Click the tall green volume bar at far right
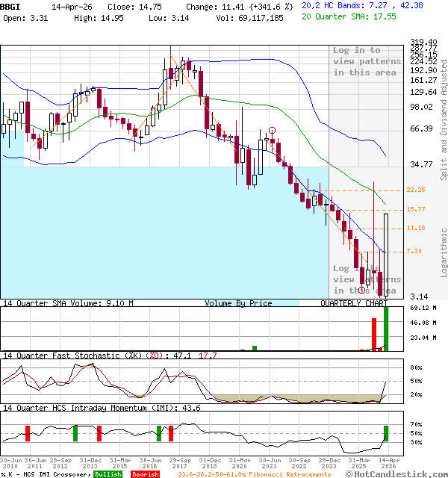The image size is (448, 478). pyautogui.click(x=386, y=327)
